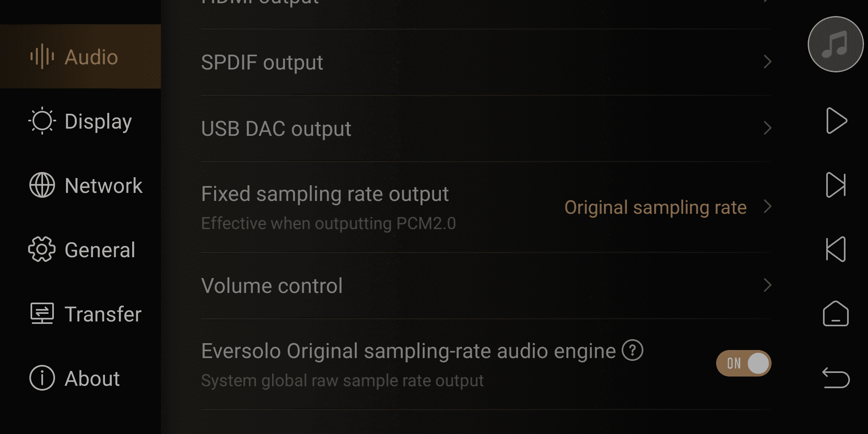
Task: Click the About info icon
Action: point(42,378)
